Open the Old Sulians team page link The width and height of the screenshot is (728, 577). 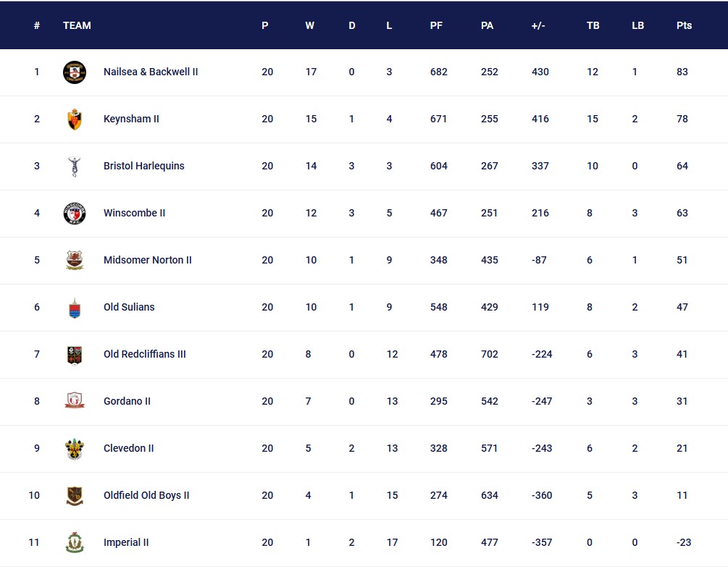(129, 308)
